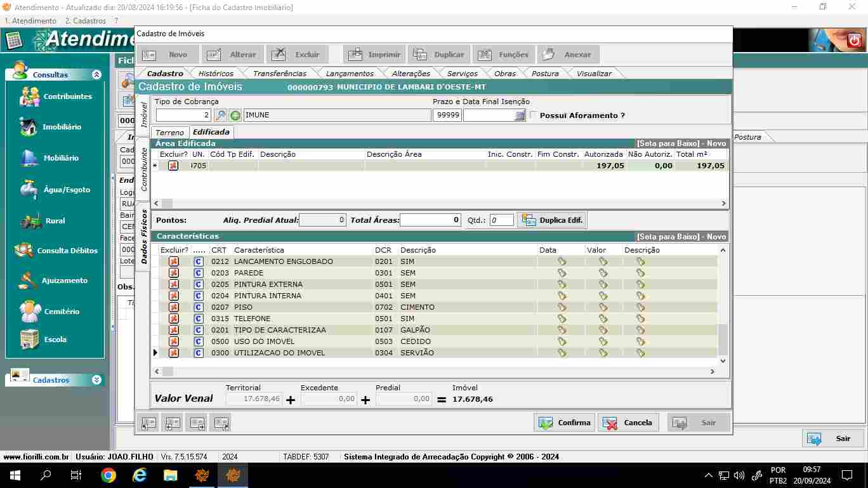This screenshot has height=488, width=868.
Task: Open the calendar picker for Data Final Isenção
Action: click(520, 115)
